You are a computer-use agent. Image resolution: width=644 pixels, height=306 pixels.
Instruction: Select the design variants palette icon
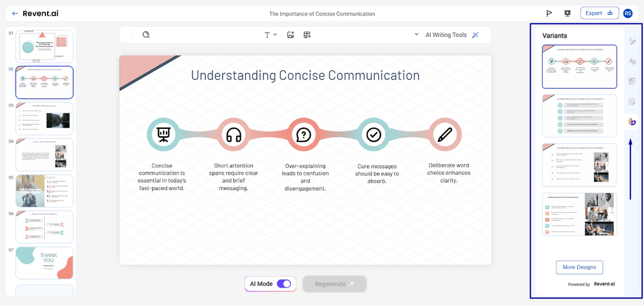632,122
